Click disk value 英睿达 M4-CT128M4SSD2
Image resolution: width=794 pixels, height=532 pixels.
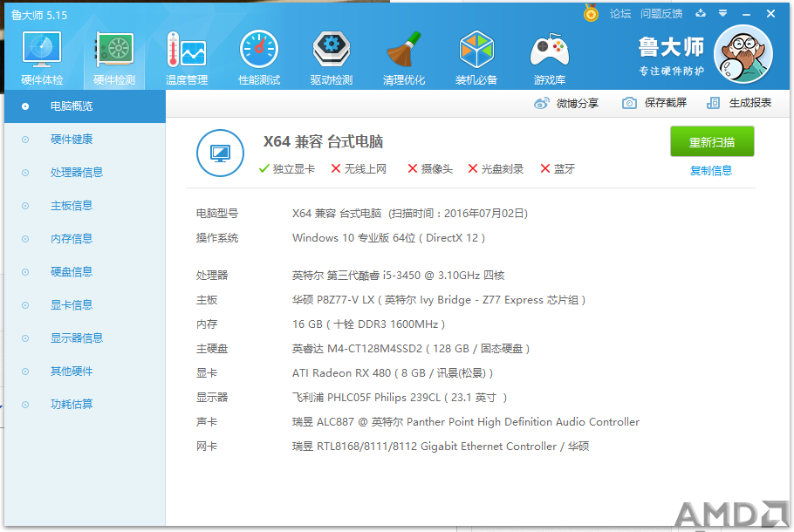point(411,349)
